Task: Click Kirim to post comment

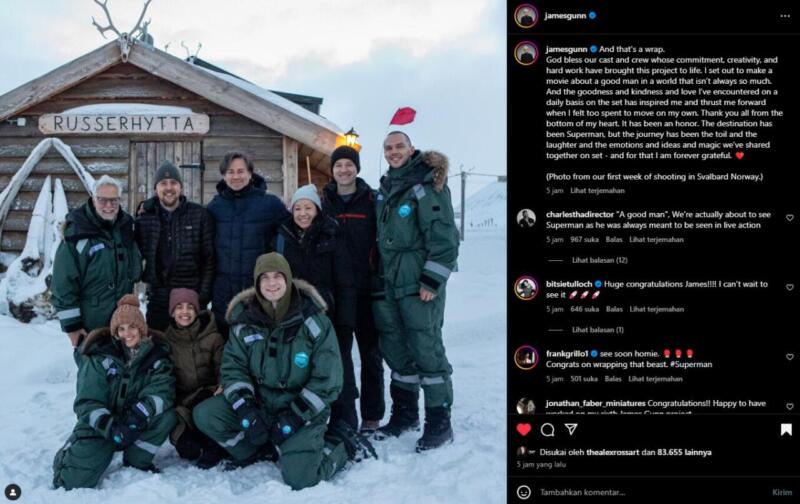Action: point(782,492)
